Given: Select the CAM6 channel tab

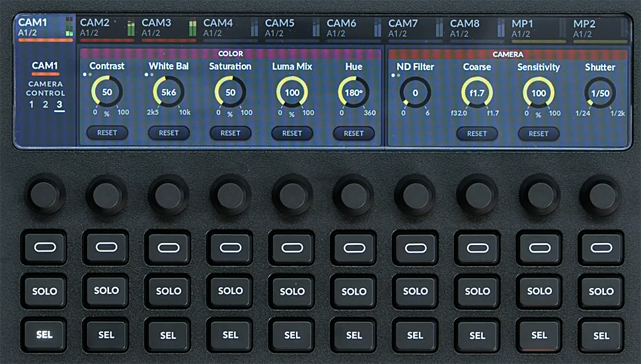Looking at the screenshot, I should point(354,30).
